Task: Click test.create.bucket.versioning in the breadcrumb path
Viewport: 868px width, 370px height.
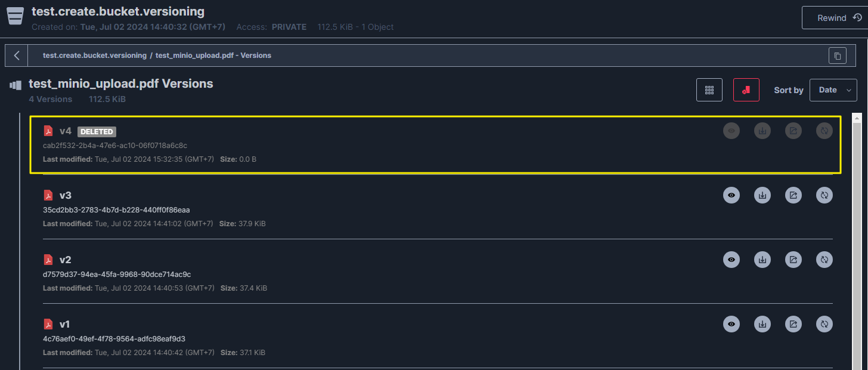Action: (x=94, y=55)
